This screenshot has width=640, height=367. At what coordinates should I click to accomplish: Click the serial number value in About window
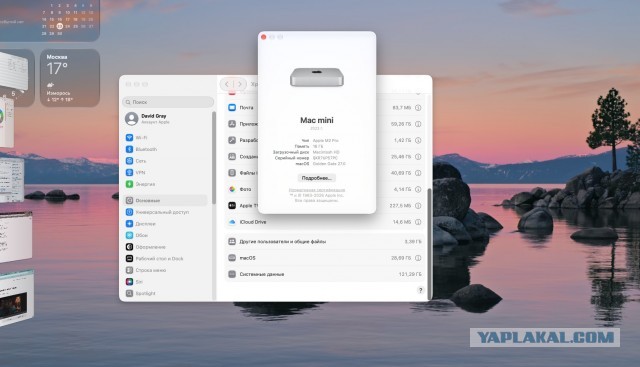tap(325, 158)
